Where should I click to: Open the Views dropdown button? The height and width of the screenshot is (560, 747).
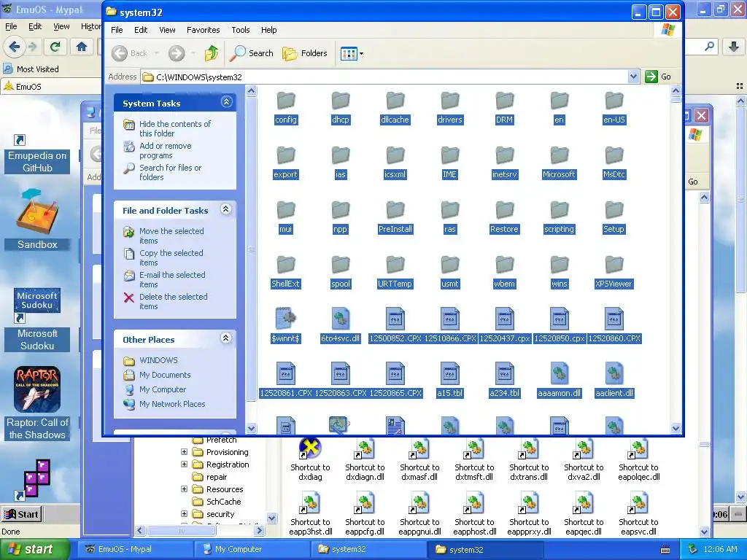point(352,53)
